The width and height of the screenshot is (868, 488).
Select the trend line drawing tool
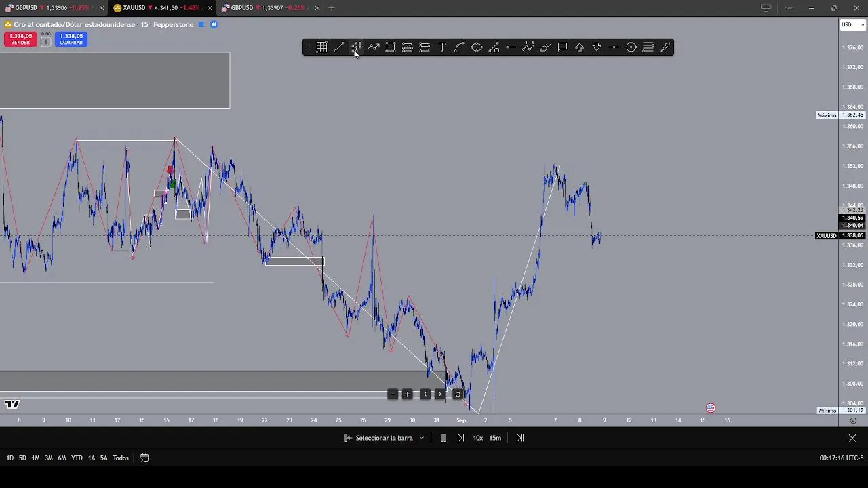[x=339, y=47]
